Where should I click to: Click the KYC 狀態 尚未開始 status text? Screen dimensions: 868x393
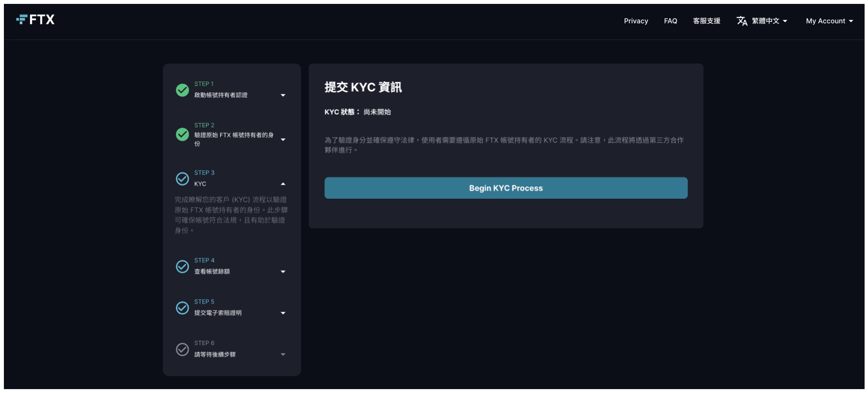click(x=358, y=112)
